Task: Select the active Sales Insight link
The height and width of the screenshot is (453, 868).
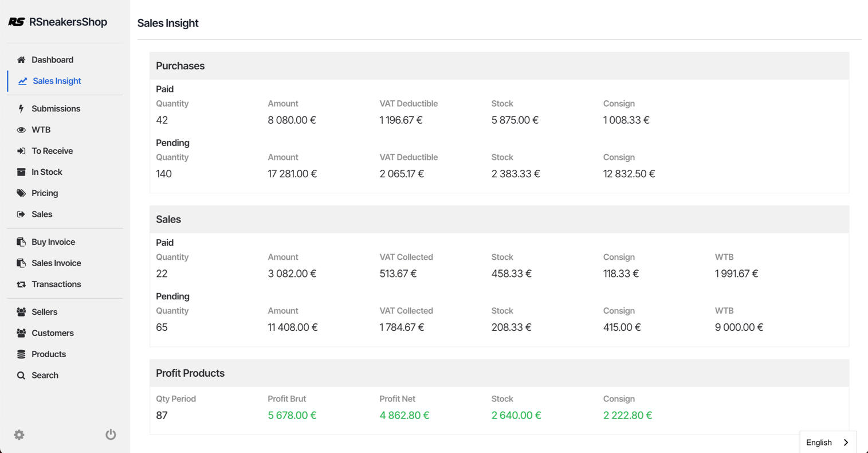Action: click(57, 81)
